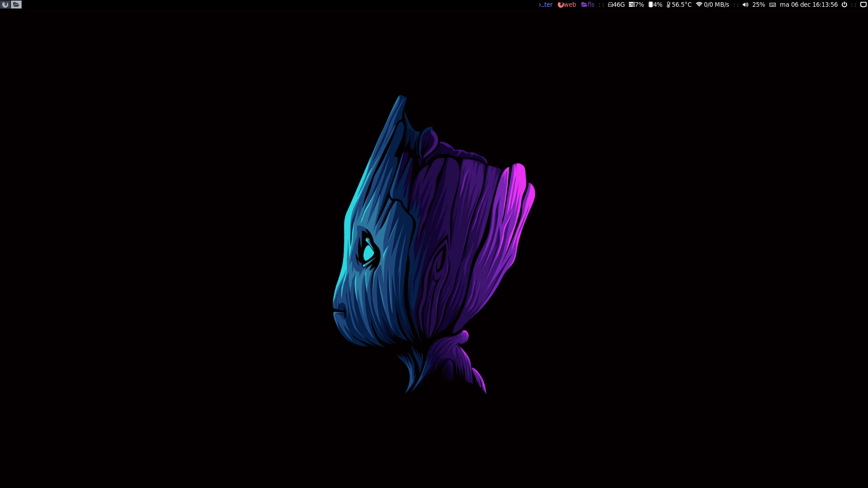Check disk space module showing 46G

click(616, 5)
